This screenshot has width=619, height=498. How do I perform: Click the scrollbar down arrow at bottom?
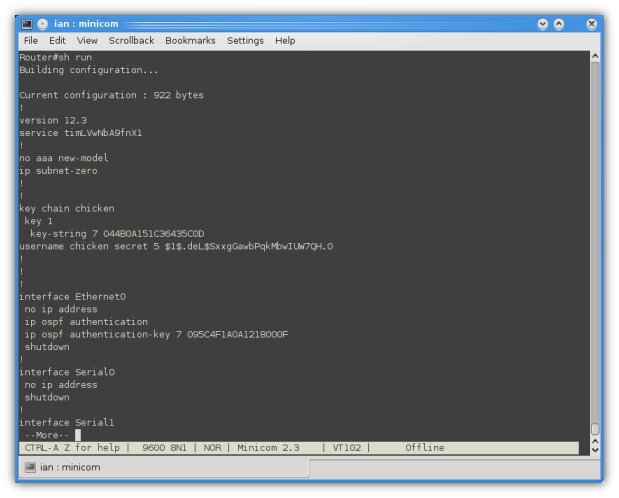[x=595, y=450]
